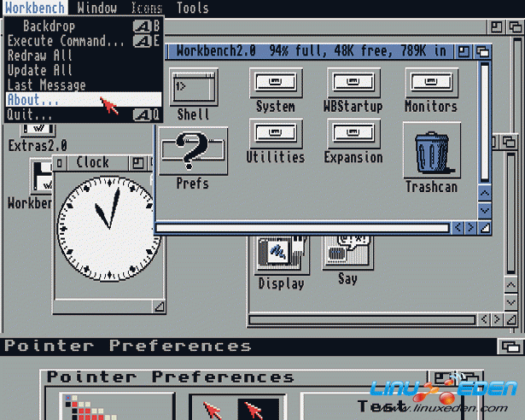
Task: Click Workbench2.0 window scroll right arrow
Action: point(470,228)
